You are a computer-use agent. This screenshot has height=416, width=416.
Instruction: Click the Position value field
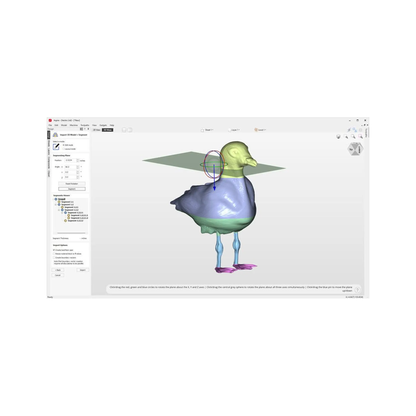point(70,160)
